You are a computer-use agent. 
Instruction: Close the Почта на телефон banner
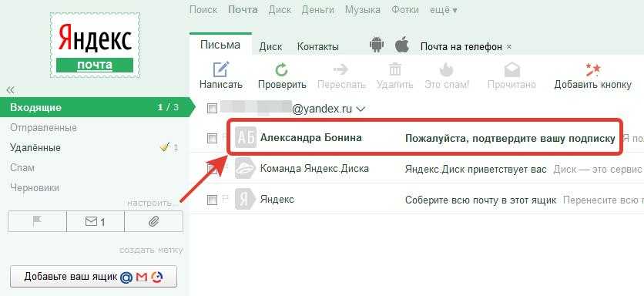click(x=509, y=47)
